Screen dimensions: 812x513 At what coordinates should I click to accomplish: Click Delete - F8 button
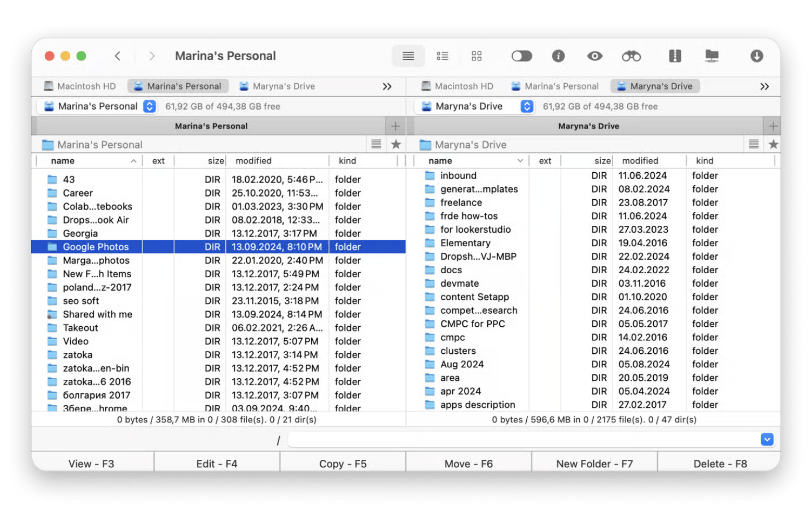coord(720,464)
